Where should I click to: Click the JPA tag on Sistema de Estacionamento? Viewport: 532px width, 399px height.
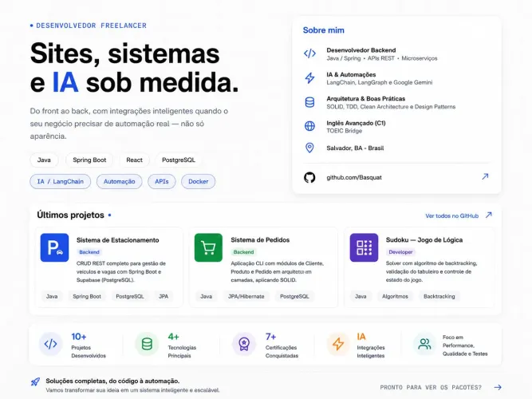click(164, 296)
